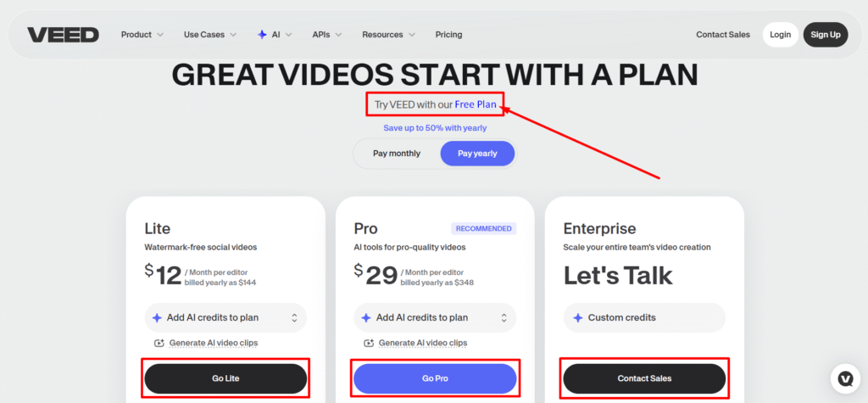868x403 pixels.
Task: Select the Pay yearly billing option
Action: (477, 154)
